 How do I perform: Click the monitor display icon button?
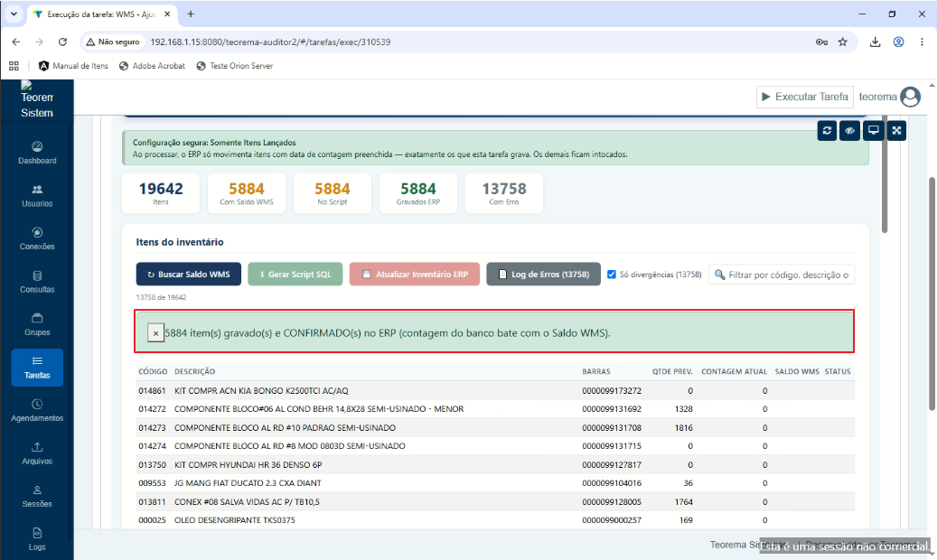(873, 130)
